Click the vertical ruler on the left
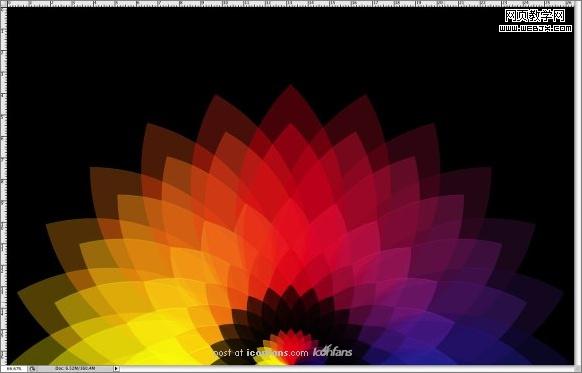This screenshot has width=582, height=373. click(3, 186)
